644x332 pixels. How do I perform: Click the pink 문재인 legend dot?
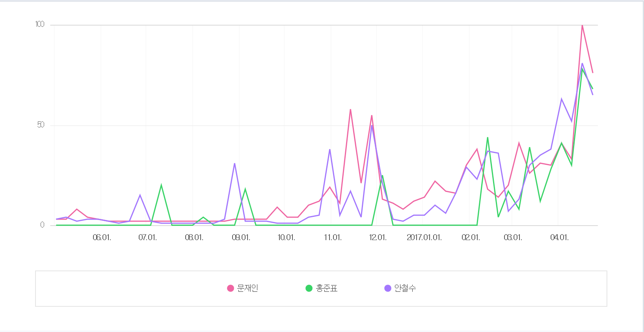pyautogui.click(x=231, y=288)
